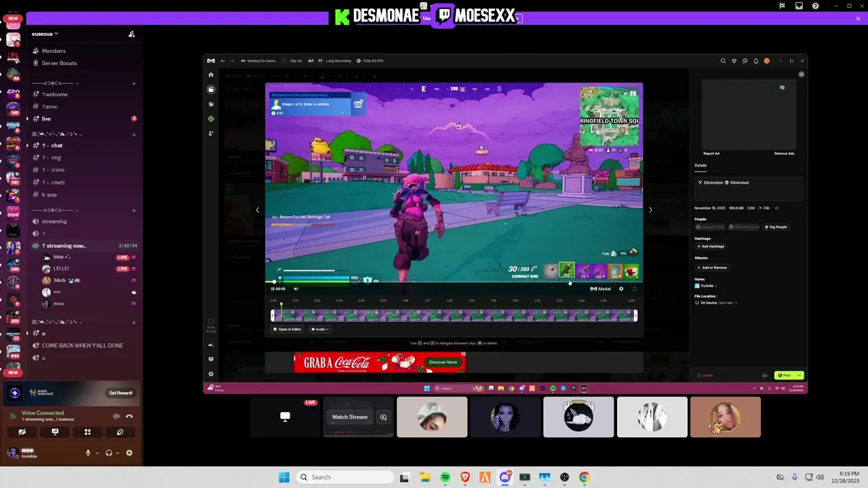
Task: Open Medal player settings gear
Action: point(621,289)
